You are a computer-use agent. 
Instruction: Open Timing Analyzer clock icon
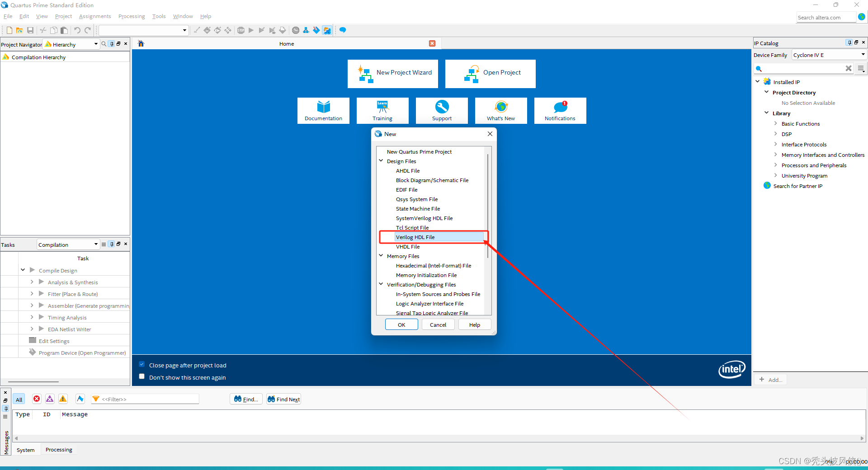(x=296, y=30)
